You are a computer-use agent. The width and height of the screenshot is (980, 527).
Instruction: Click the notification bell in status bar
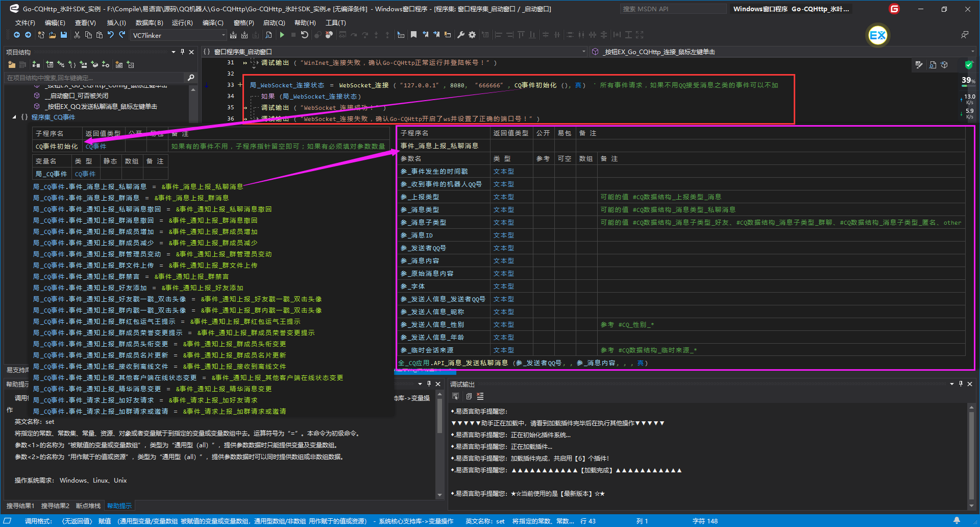(x=957, y=521)
